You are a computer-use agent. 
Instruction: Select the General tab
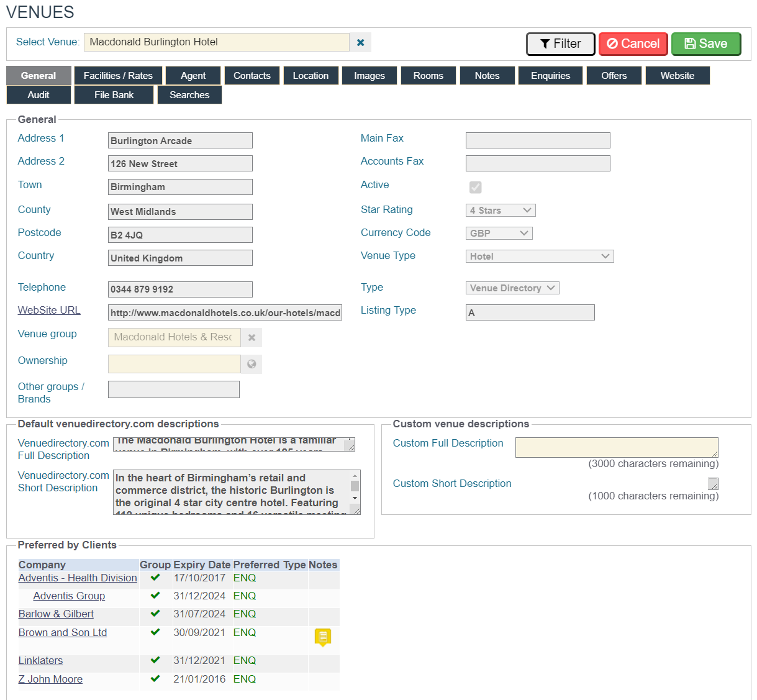pyautogui.click(x=39, y=76)
